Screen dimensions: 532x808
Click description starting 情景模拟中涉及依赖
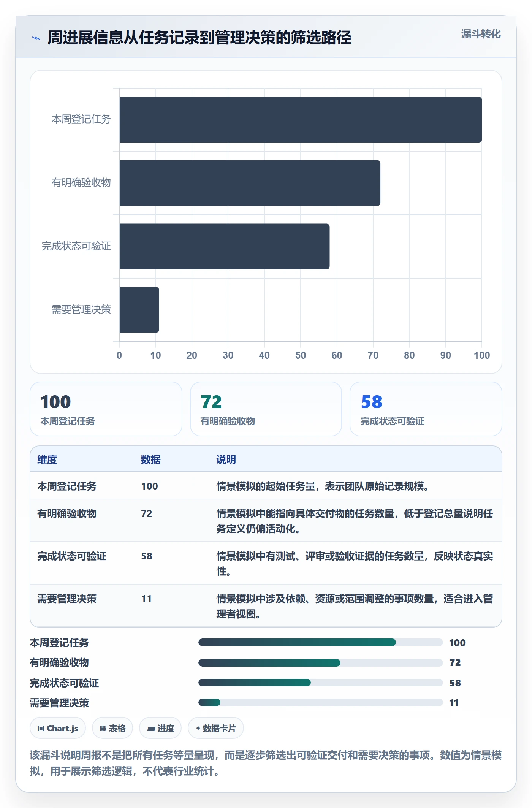click(355, 606)
